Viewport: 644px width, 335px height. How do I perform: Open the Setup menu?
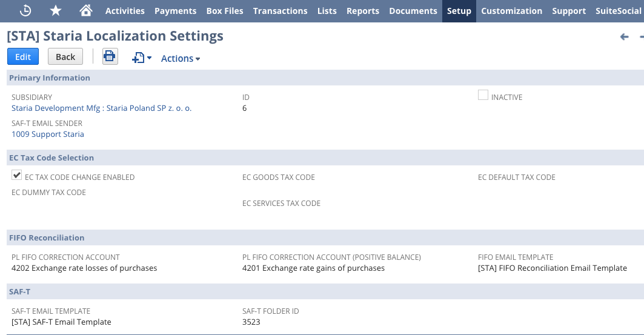pos(459,11)
